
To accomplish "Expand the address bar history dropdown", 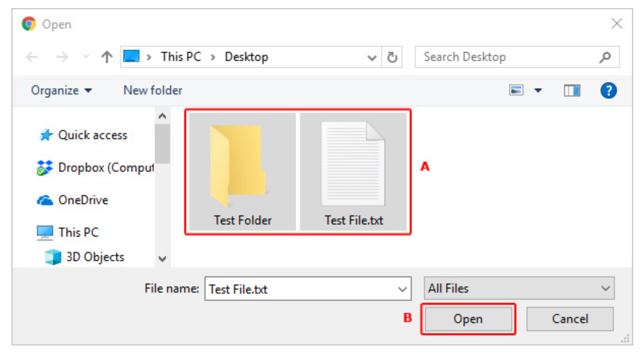I will coord(372,58).
